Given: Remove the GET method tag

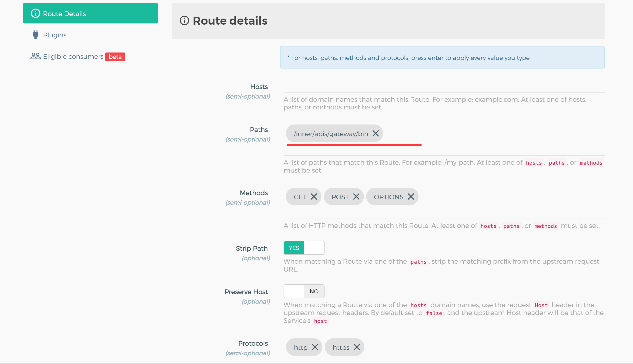Looking at the screenshot, I should click(314, 197).
